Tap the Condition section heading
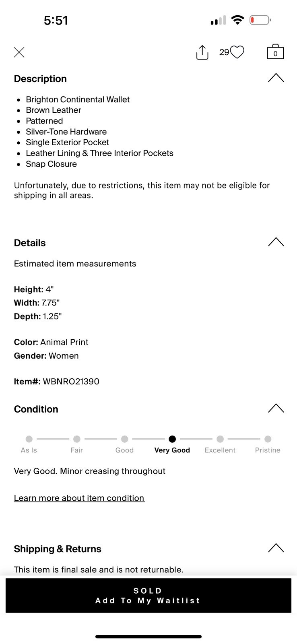The height and width of the screenshot is (644, 297). 36,409
